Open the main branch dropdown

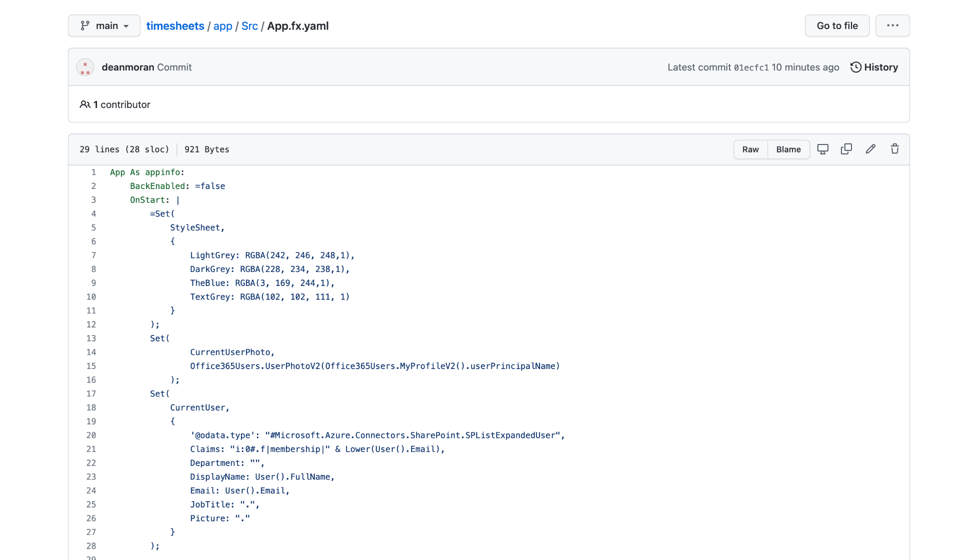pyautogui.click(x=104, y=25)
